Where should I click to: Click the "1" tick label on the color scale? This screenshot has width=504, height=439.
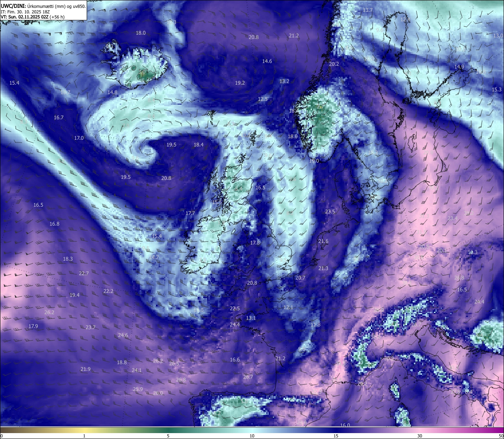(x=84, y=436)
